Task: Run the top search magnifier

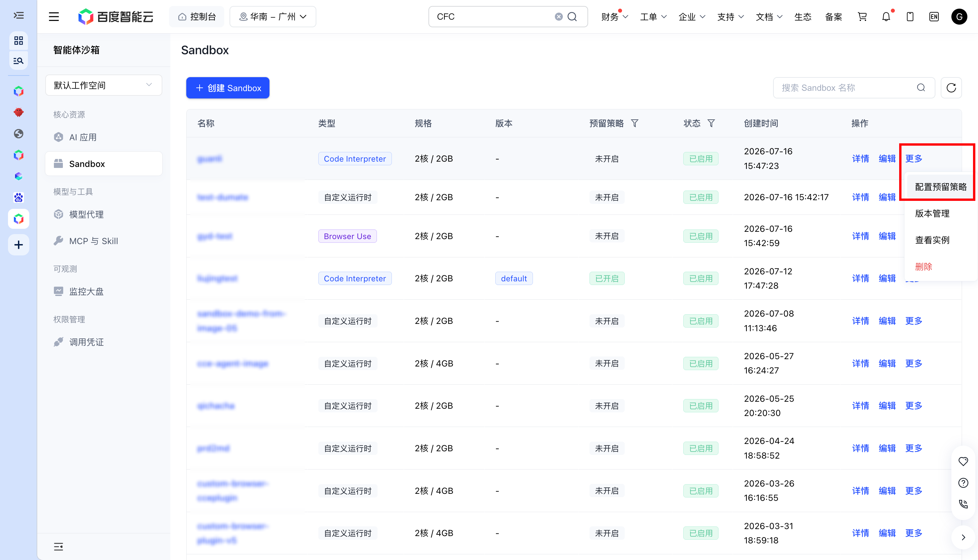Action: coord(572,17)
